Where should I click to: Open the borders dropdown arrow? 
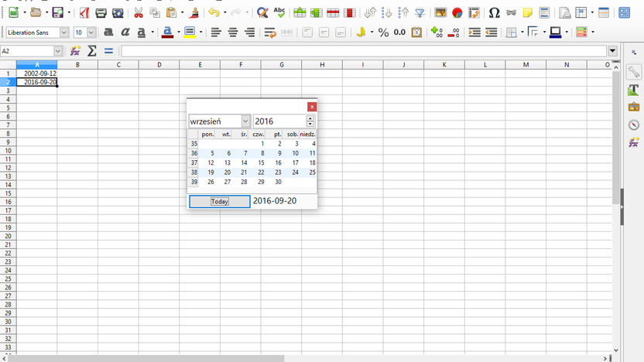(x=522, y=32)
